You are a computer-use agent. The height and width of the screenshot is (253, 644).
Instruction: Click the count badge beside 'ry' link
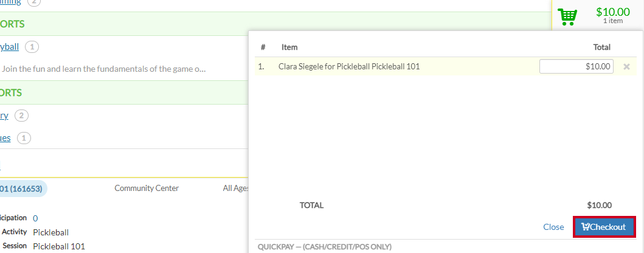[x=22, y=116]
